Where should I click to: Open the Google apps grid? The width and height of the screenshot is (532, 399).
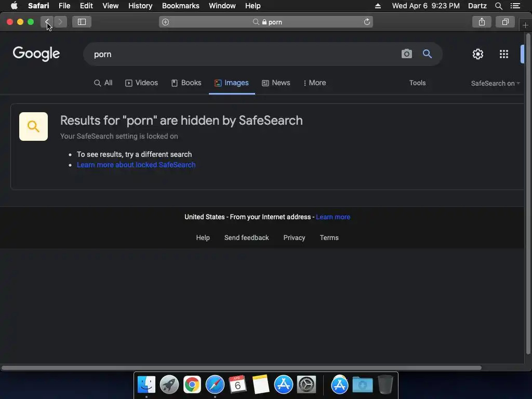pos(504,54)
